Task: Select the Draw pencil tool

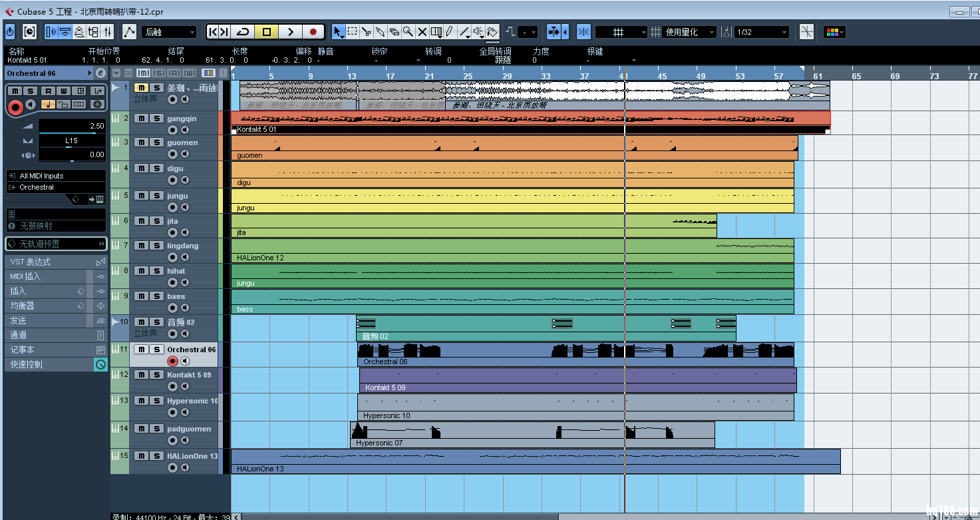Action: click(450, 31)
